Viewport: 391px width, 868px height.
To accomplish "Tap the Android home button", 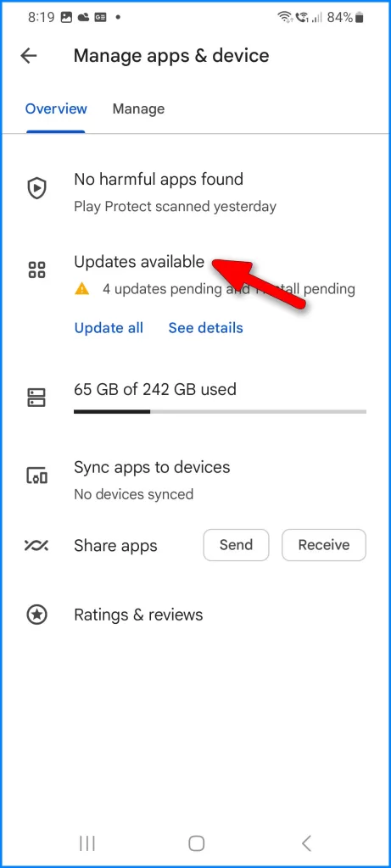I will (196, 843).
